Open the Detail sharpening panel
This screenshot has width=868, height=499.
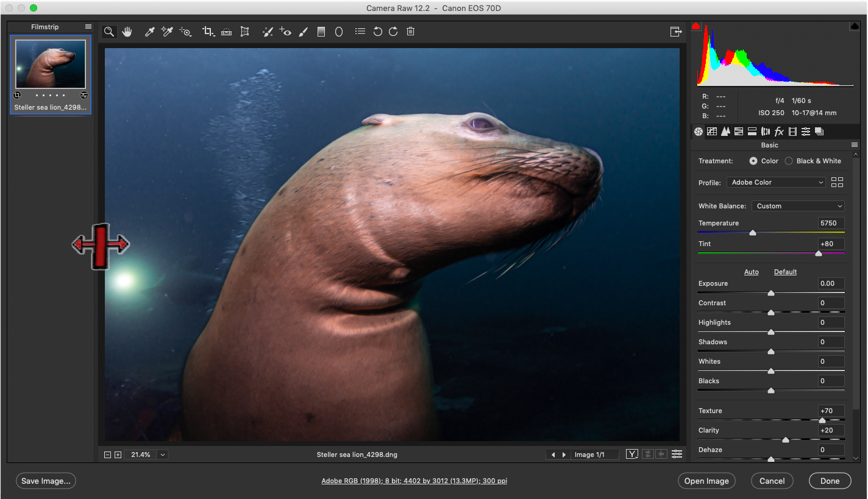click(725, 131)
